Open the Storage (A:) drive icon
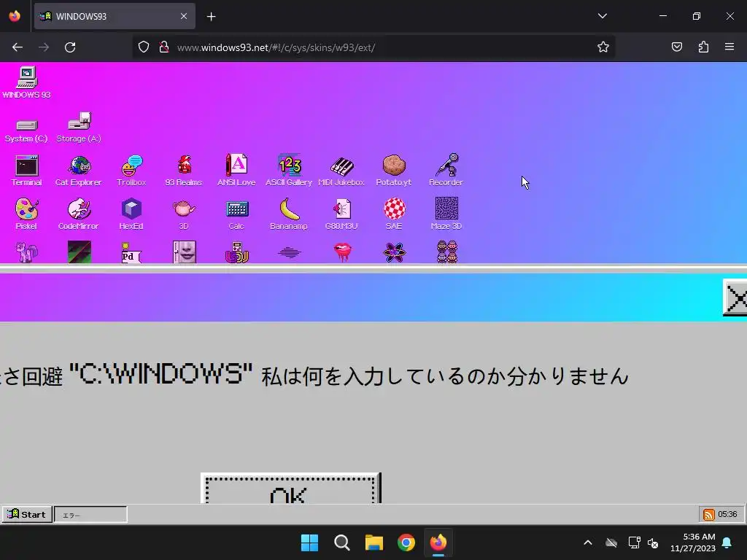747x560 pixels. coord(79,127)
